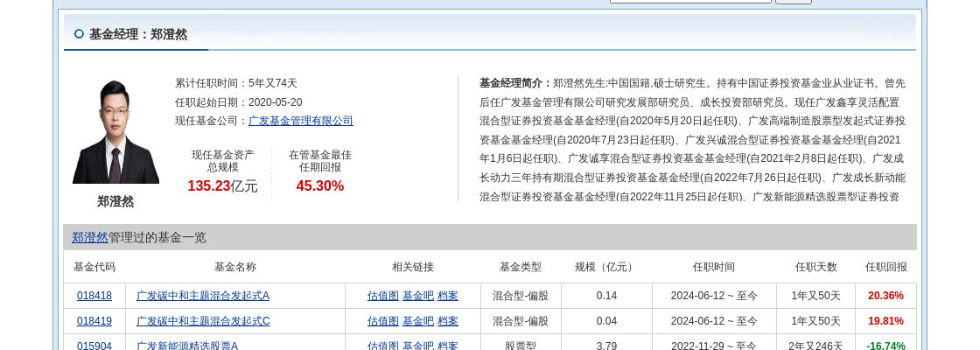
Task: Open 广发碳中和主题混合发起式A fund page
Action: pyautogui.click(x=203, y=296)
